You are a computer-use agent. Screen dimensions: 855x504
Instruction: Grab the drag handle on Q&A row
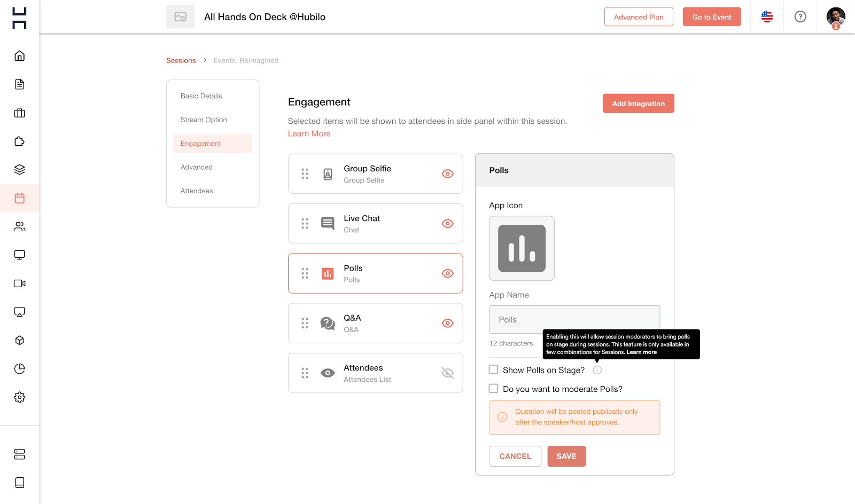[x=305, y=323]
